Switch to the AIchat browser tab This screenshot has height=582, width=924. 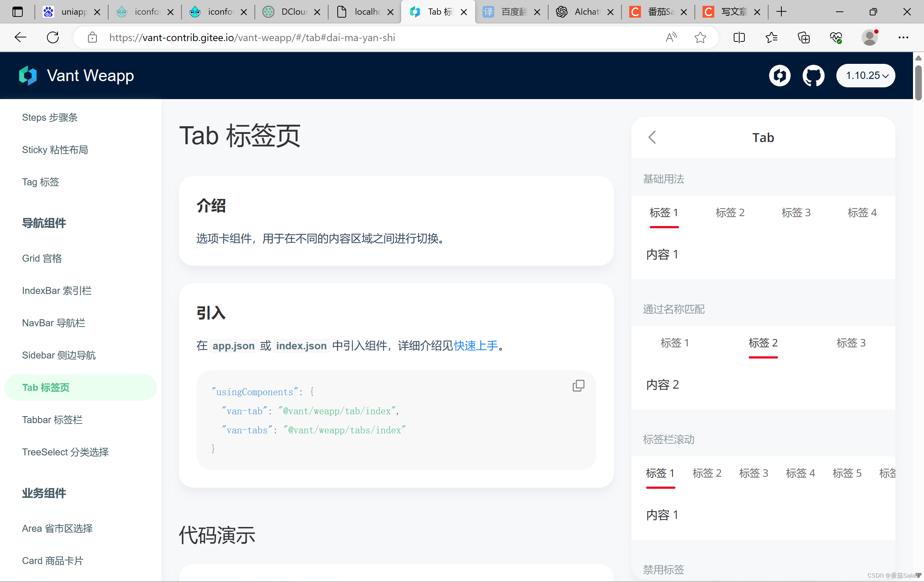[584, 12]
